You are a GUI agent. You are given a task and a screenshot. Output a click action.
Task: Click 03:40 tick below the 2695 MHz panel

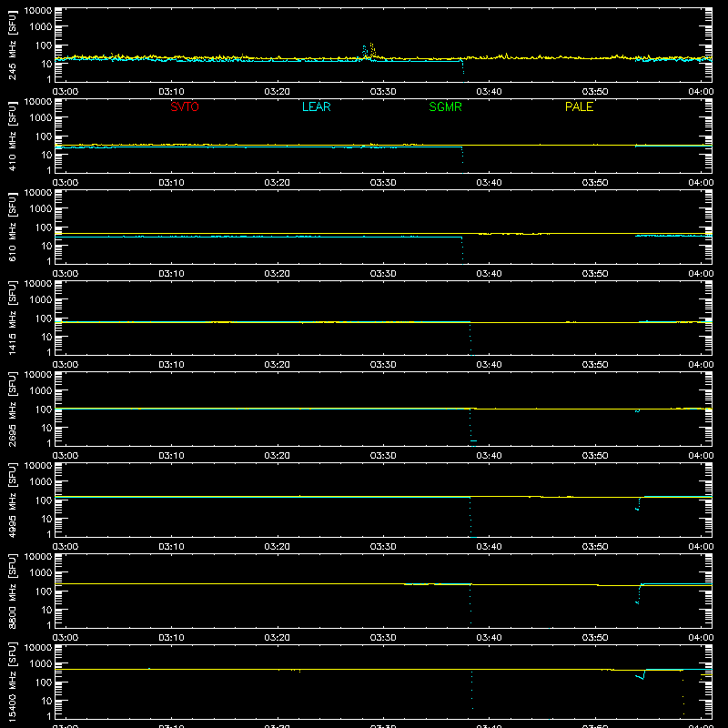tap(489, 456)
